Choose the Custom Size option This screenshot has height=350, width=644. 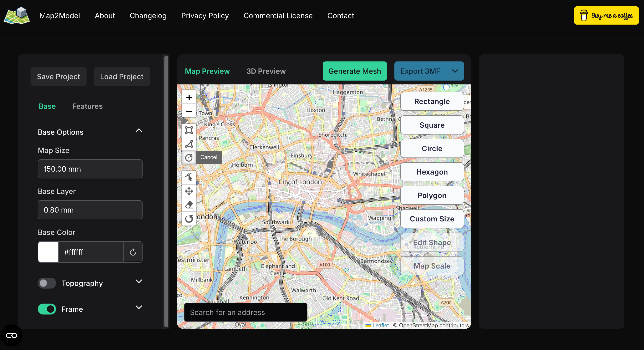(432, 219)
